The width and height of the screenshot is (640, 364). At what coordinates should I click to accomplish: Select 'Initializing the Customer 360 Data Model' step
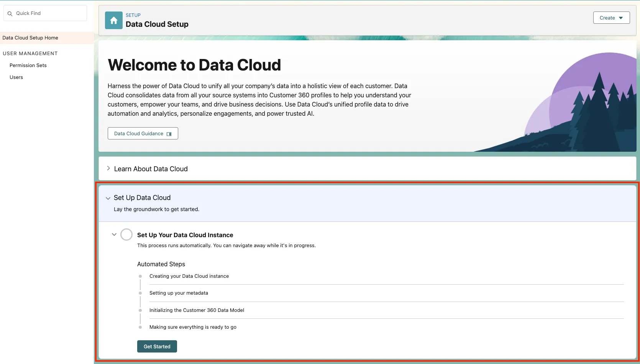(x=197, y=310)
